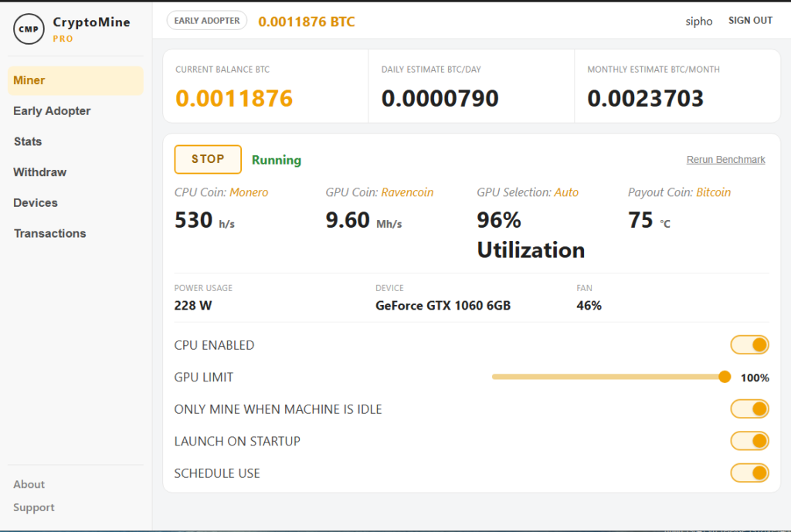Screen dimensions: 791x532
Task: Go to Early Adopter sidebar page
Action: point(52,111)
